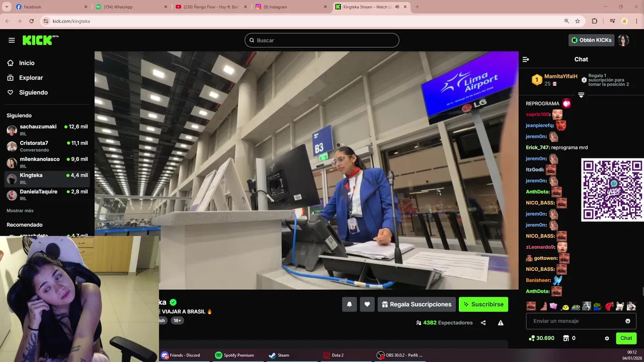Open milenkanolasco's channel

(47, 162)
